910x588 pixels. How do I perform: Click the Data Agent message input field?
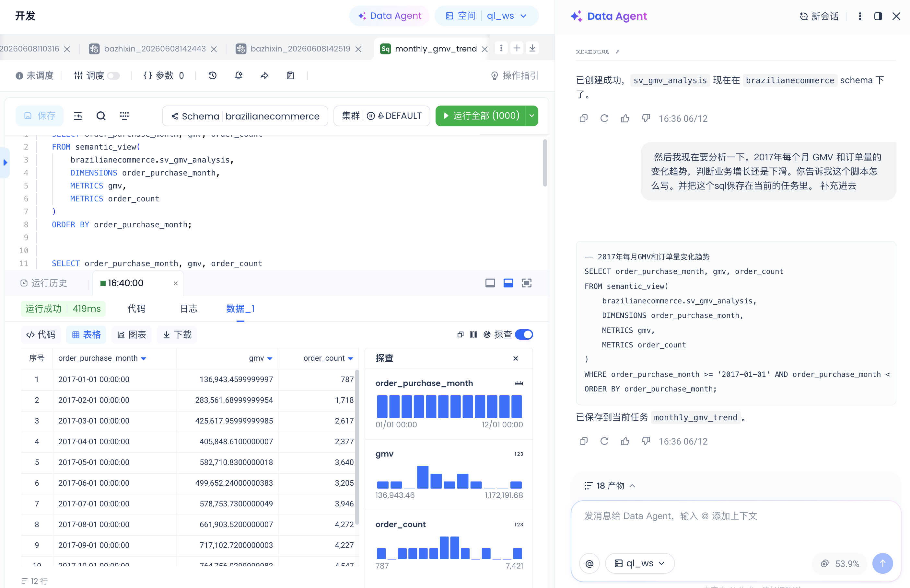pos(735,526)
